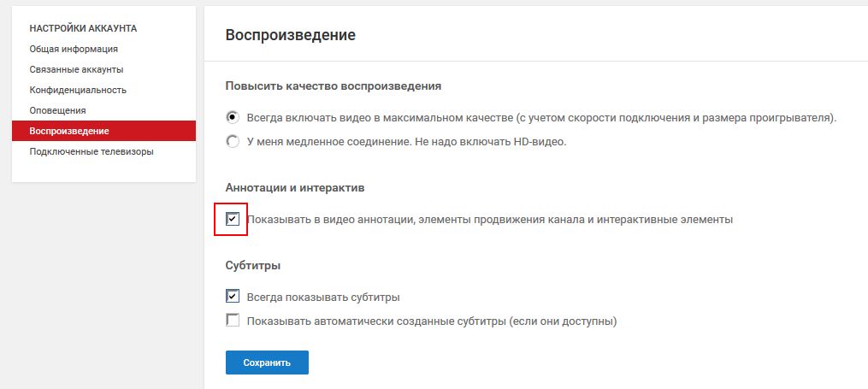Open Подключенные телевизоры settings
The height and width of the screenshot is (389, 868).
pyautogui.click(x=92, y=151)
